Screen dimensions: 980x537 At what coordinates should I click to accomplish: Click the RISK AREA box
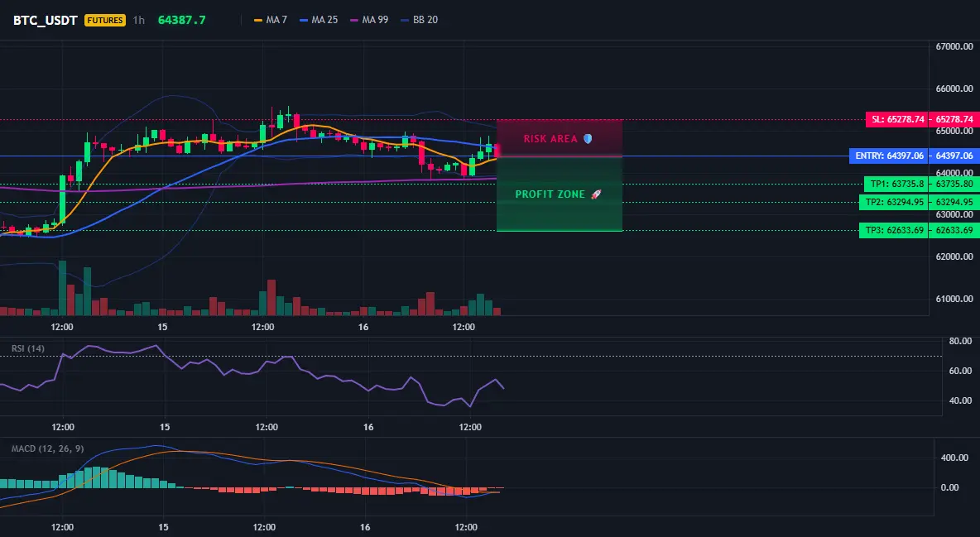(x=560, y=138)
